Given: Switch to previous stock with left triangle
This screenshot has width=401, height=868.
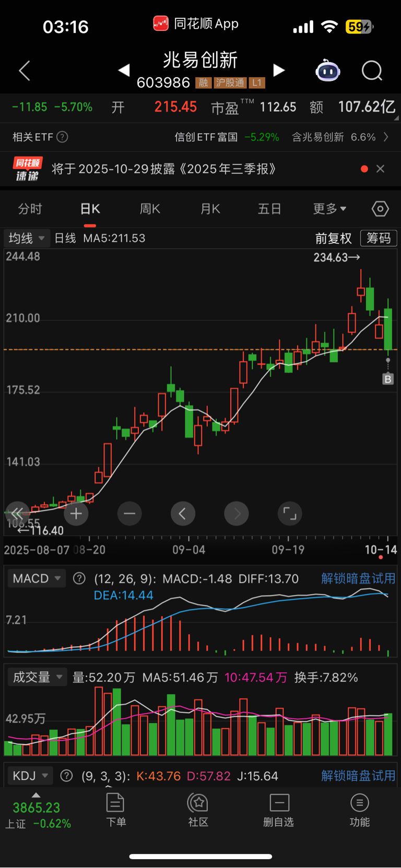Looking at the screenshot, I should 124,70.
